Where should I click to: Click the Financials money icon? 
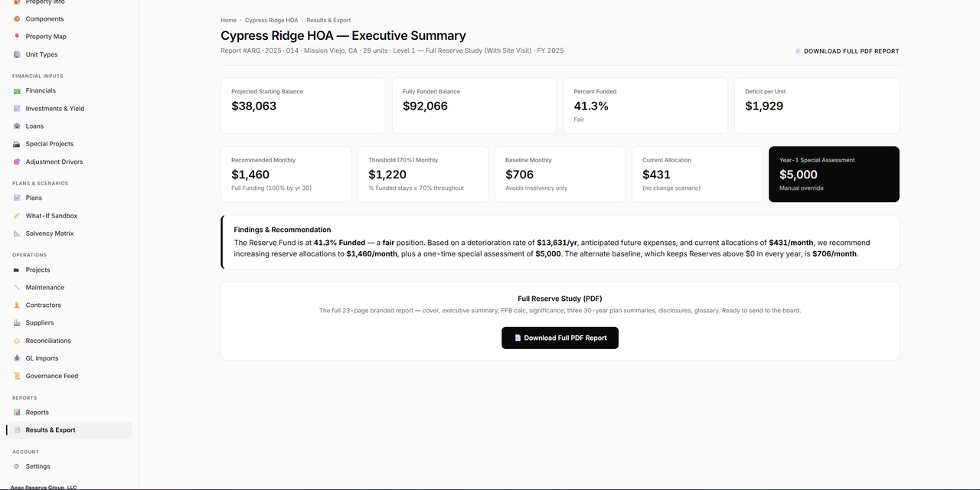click(x=17, y=90)
